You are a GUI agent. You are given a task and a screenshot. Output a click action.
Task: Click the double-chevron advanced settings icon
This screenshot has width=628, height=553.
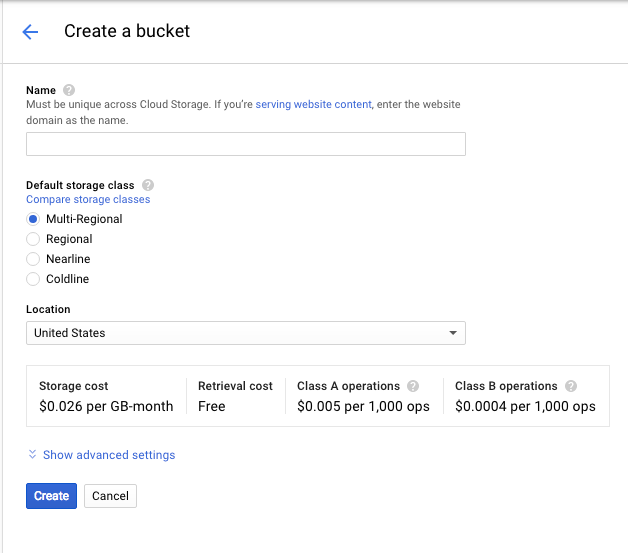pyautogui.click(x=32, y=454)
